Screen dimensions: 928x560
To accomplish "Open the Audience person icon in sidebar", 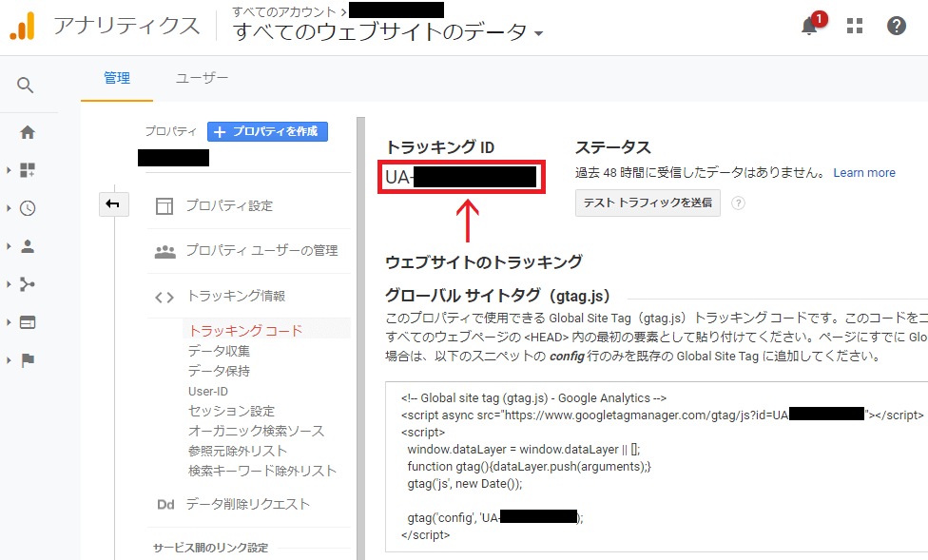I will point(28,246).
